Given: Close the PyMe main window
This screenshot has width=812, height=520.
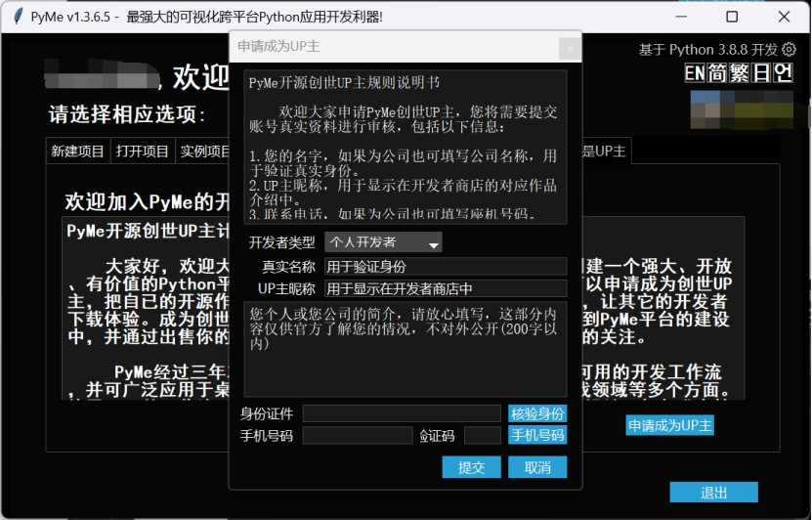Looking at the screenshot, I should (784, 17).
